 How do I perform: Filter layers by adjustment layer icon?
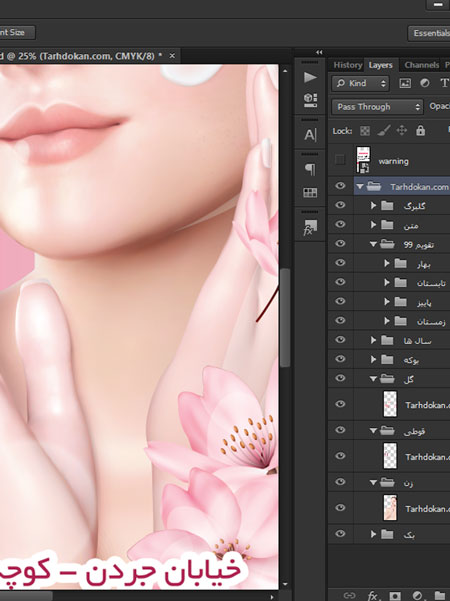click(425, 83)
